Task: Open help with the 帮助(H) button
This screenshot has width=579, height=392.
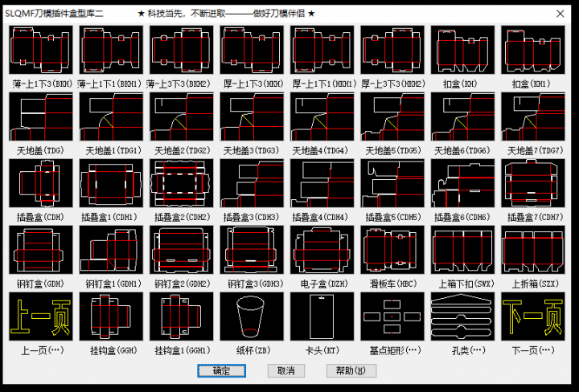Action: pyautogui.click(x=351, y=370)
